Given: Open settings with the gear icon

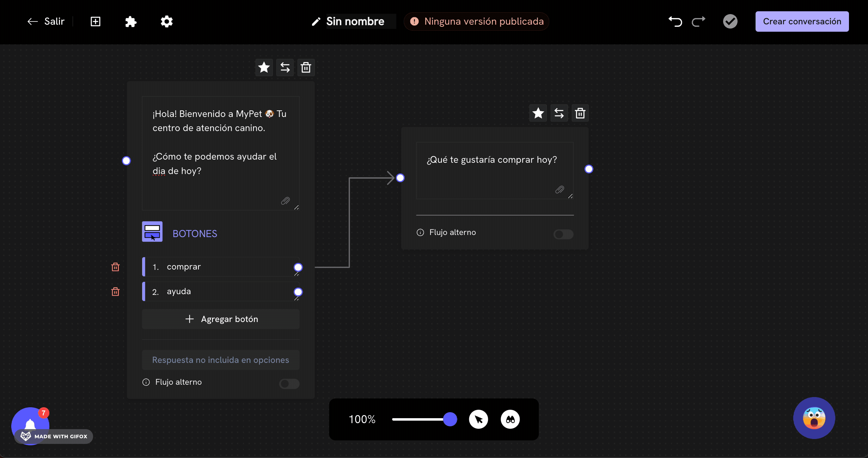Looking at the screenshot, I should pos(166,21).
